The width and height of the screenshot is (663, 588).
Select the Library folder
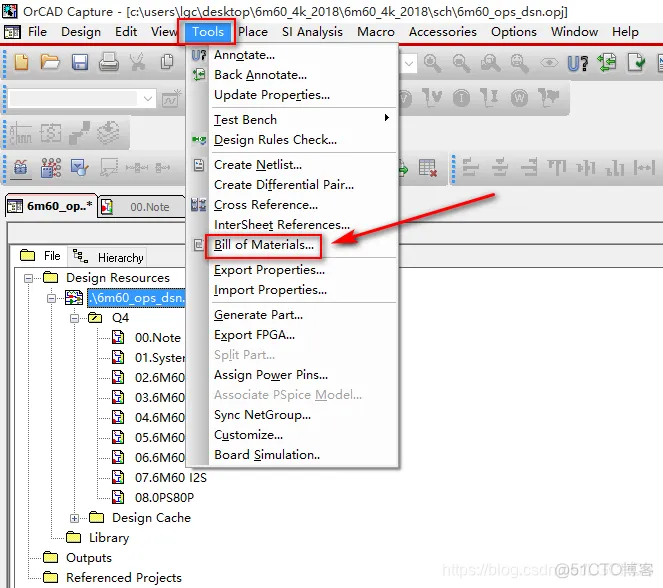pos(109,538)
